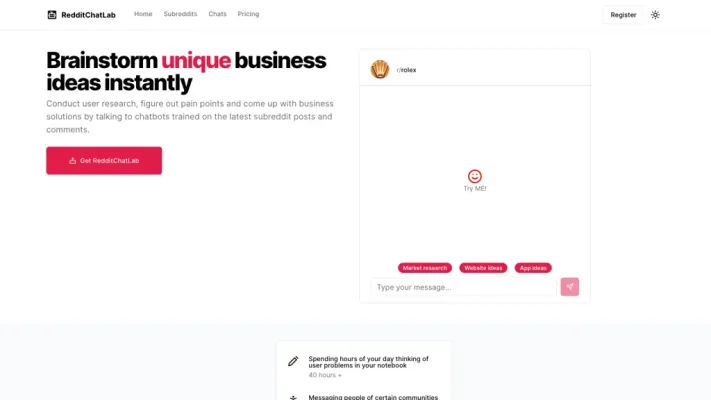Click the download icon on Get RedditChatLab

tap(73, 161)
